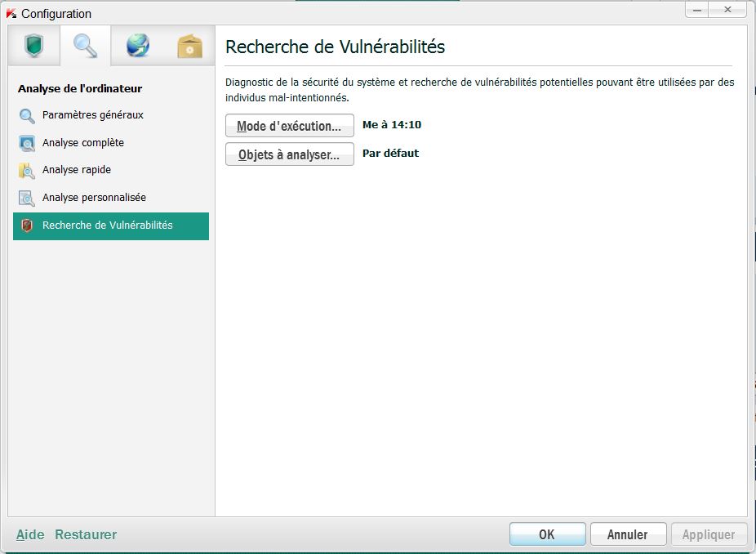The height and width of the screenshot is (554, 756).
Task: Click the Analyse personnalisée icon
Action: (26, 199)
